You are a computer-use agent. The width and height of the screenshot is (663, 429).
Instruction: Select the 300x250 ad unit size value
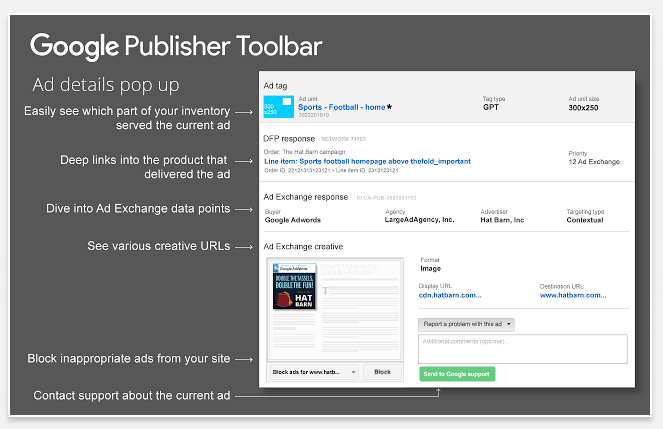(x=583, y=108)
